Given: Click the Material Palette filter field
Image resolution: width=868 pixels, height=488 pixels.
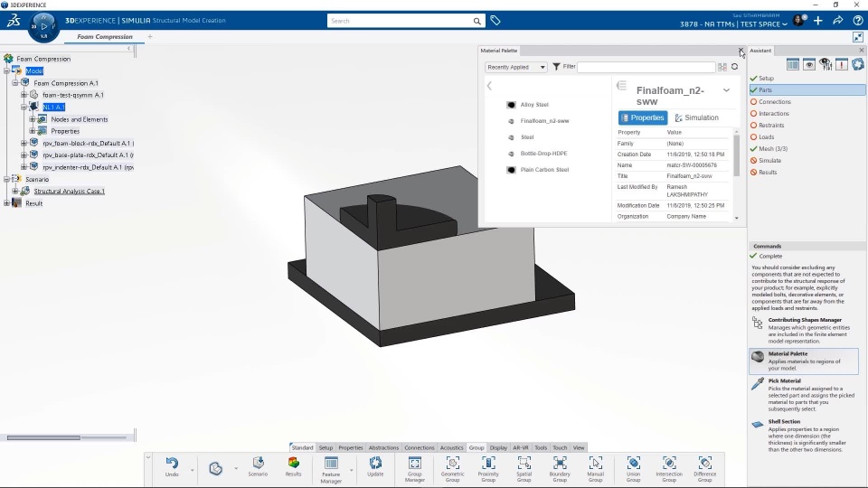Looking at the screenshot, I should click(646, 67).
